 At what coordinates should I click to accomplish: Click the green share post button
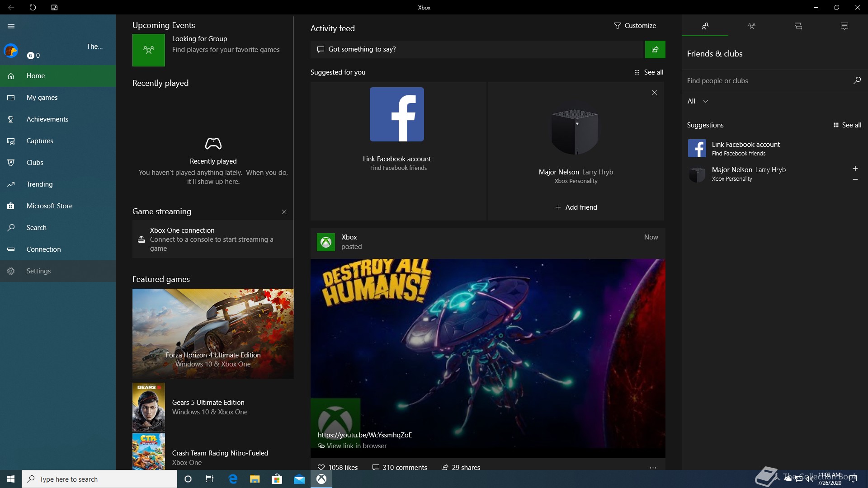[x=655, y=49]
